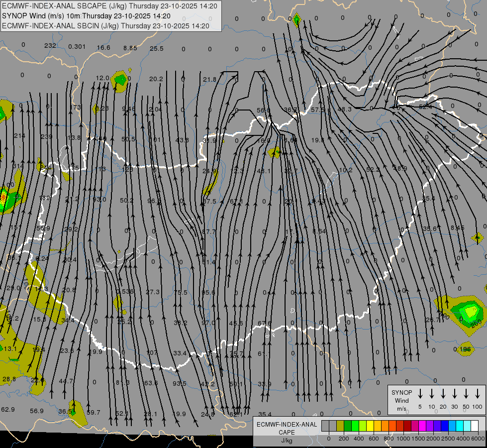
Task: Click the map value '67.6'
Action: pyautogui.click(x=264, y=324)
